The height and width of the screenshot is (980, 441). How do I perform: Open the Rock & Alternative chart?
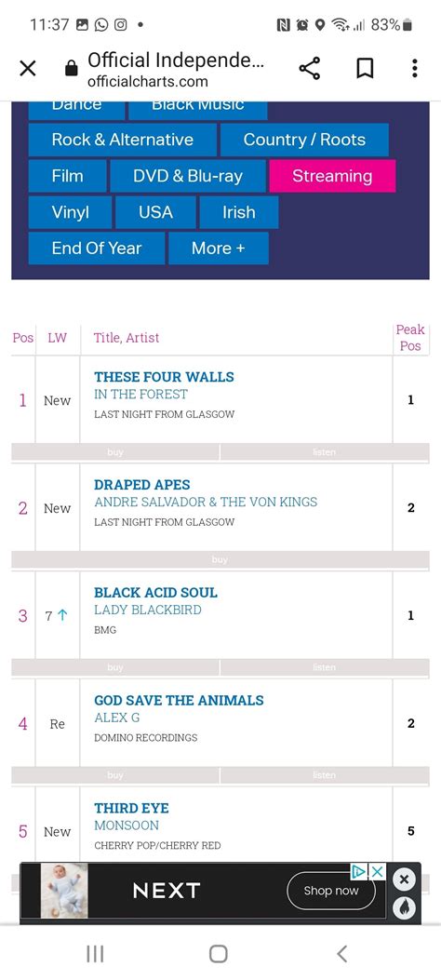[x=123, y=140]
